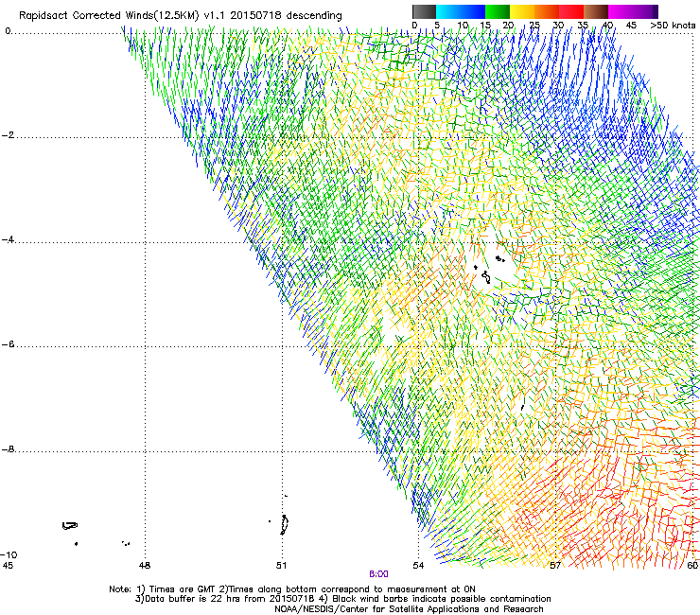700x615 pixels.
Task: Click the '48' longitude axis label
Action: [145, 566]
